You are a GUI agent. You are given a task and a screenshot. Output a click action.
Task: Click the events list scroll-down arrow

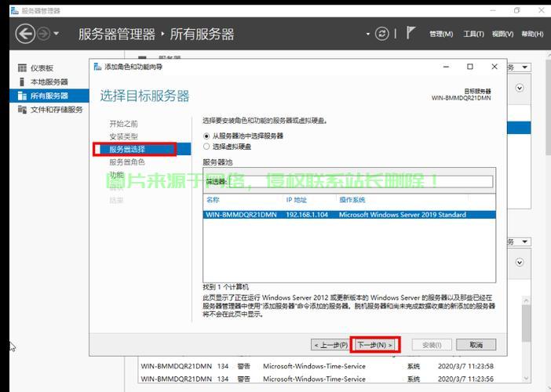[x=526, y=378]
